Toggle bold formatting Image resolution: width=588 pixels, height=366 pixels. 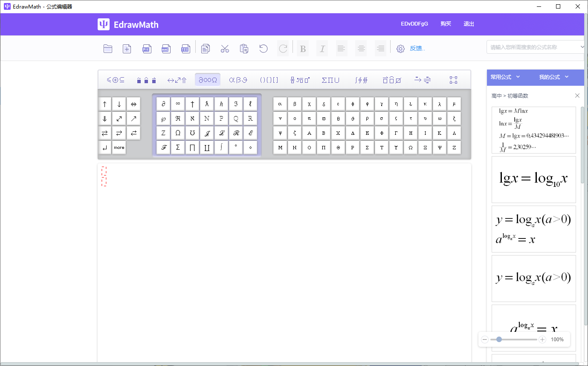pos(303,49)
